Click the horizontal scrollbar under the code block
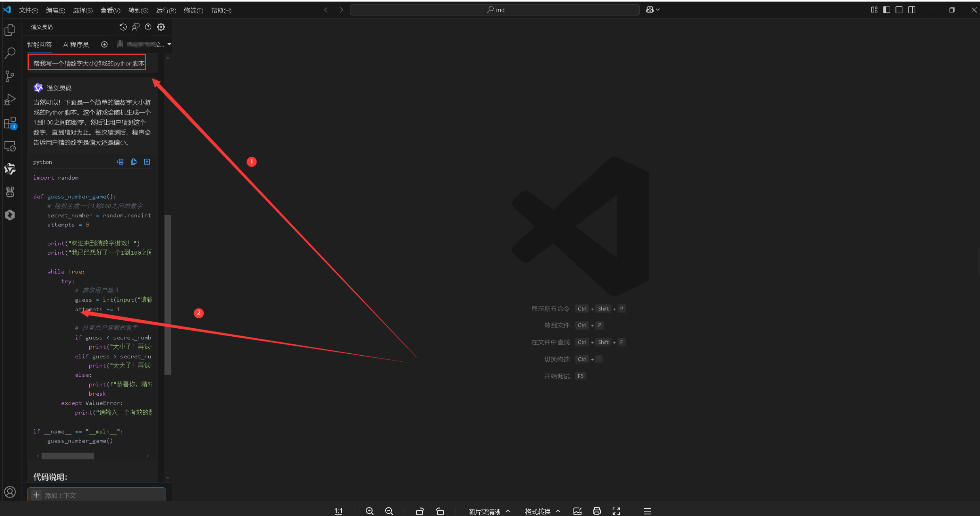 click(x=68, y=456)
